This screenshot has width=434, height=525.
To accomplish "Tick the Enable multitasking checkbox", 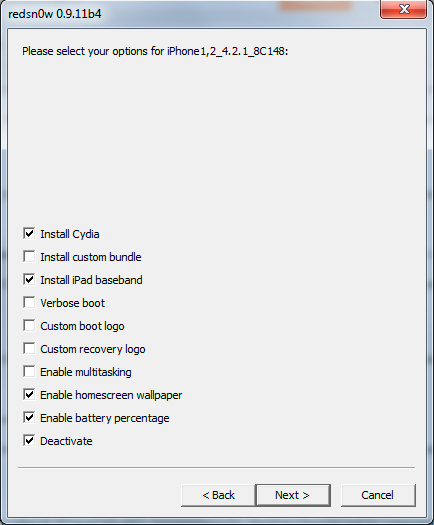I will click(x=29, y=372).
